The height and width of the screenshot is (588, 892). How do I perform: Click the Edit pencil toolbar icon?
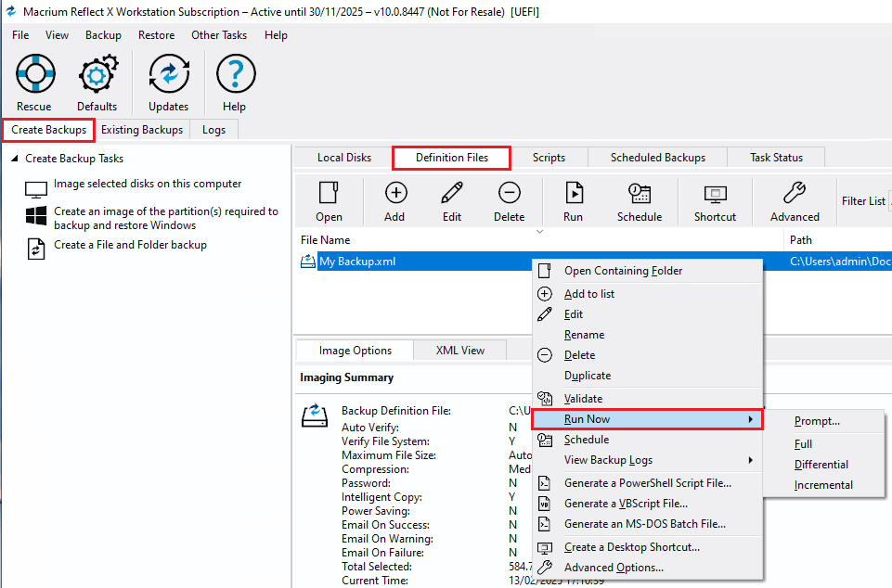[x=452, y=193]
